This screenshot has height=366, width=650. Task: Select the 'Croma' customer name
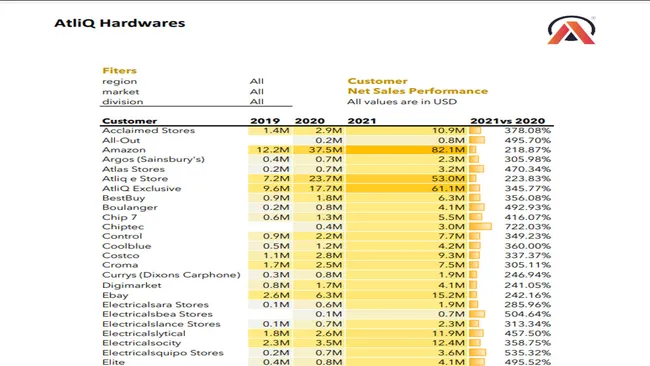click(120, 265)
